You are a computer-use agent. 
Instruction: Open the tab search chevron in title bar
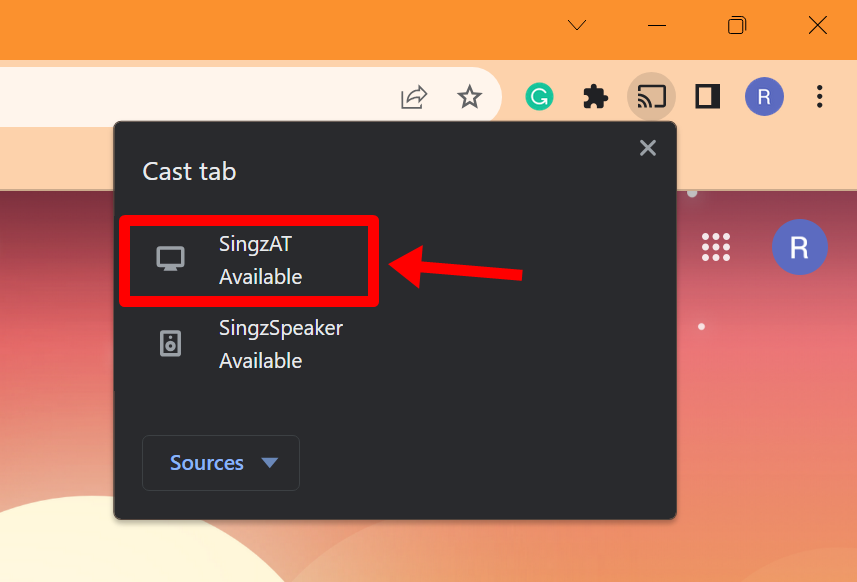click(577, 25)
